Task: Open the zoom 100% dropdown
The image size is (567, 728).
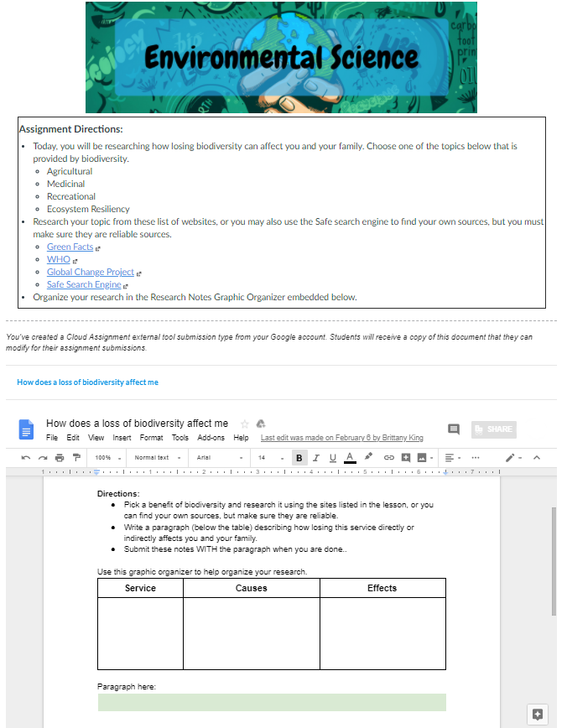Action: (x=107, y=458)
